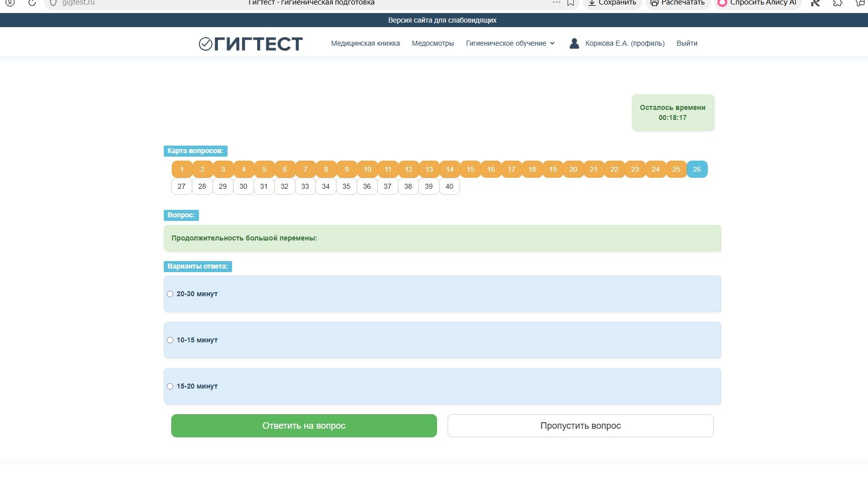This screenshot has height=488, width=868.
Task: Jump to question 33 in question map
Action: [305, 186]
